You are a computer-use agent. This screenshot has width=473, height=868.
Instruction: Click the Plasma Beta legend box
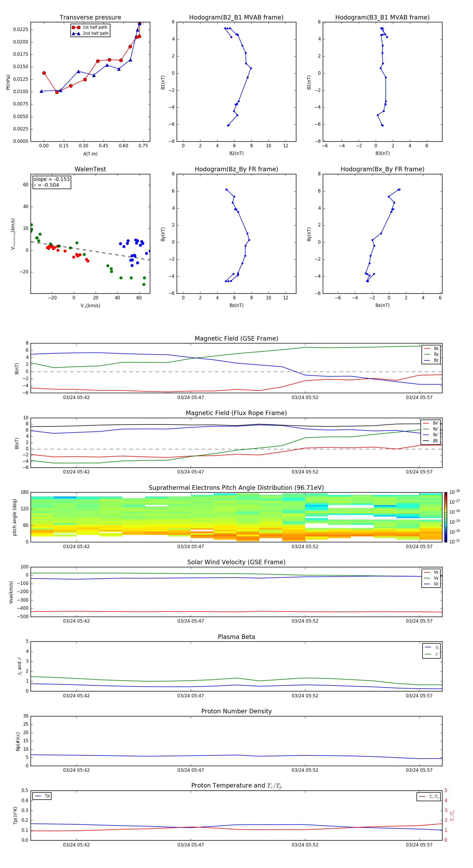point(431,651)
